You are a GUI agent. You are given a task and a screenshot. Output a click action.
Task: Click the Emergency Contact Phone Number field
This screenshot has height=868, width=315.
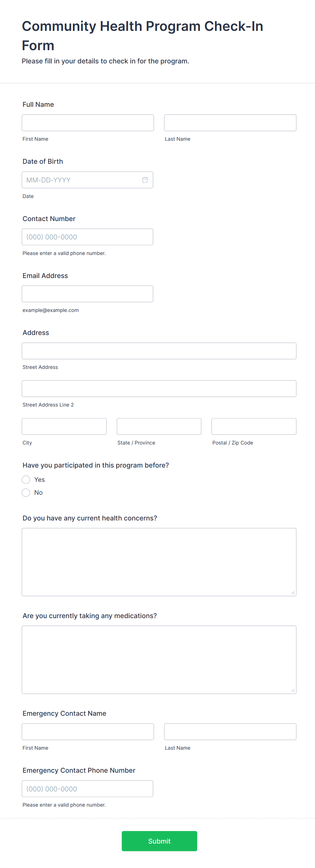point(87,788)
